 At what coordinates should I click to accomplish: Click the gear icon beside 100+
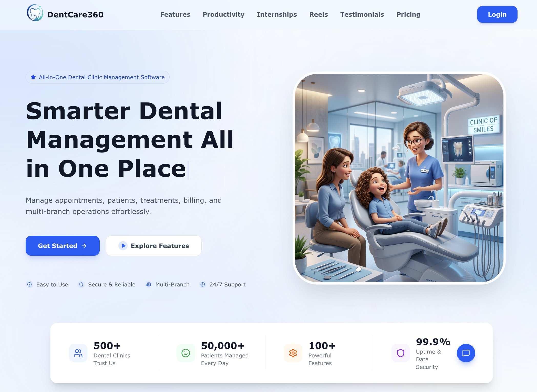tap(293, 353)
